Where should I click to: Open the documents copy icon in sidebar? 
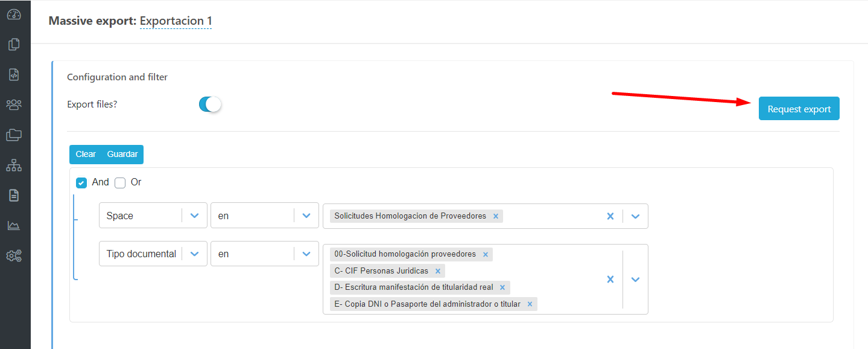tap(14, 44)
